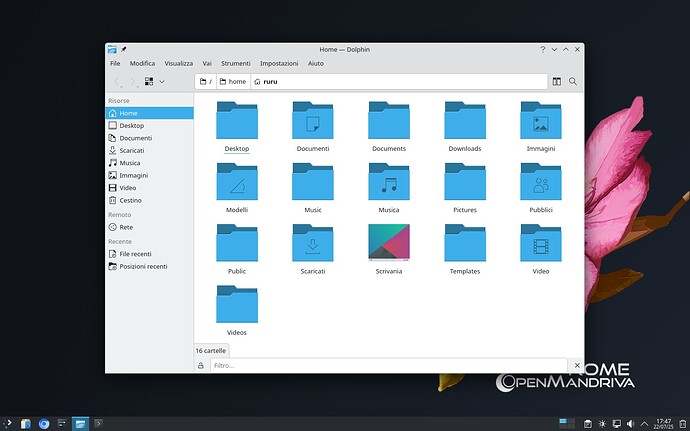The image size is (690, 431).
Task: Click the home breadcrumb in the path bar
Action: coord(232,81)
